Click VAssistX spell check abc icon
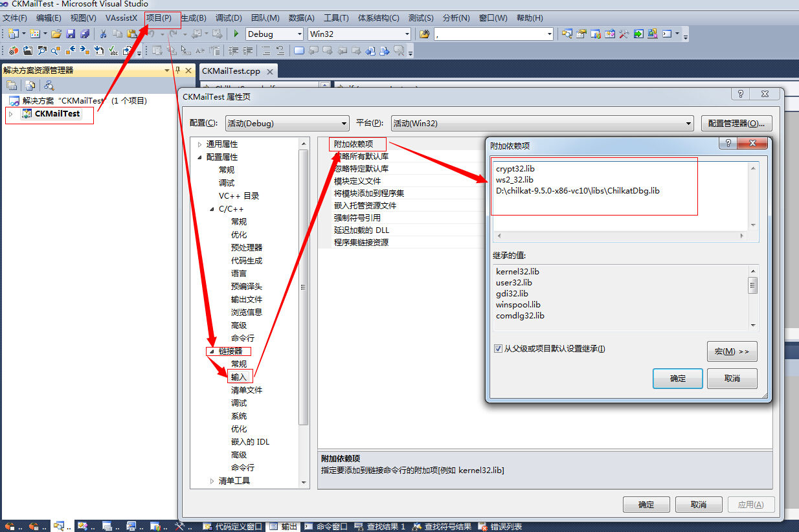This screenshot has height=532, width=799. pyautogui.click(x=114, y=50)
